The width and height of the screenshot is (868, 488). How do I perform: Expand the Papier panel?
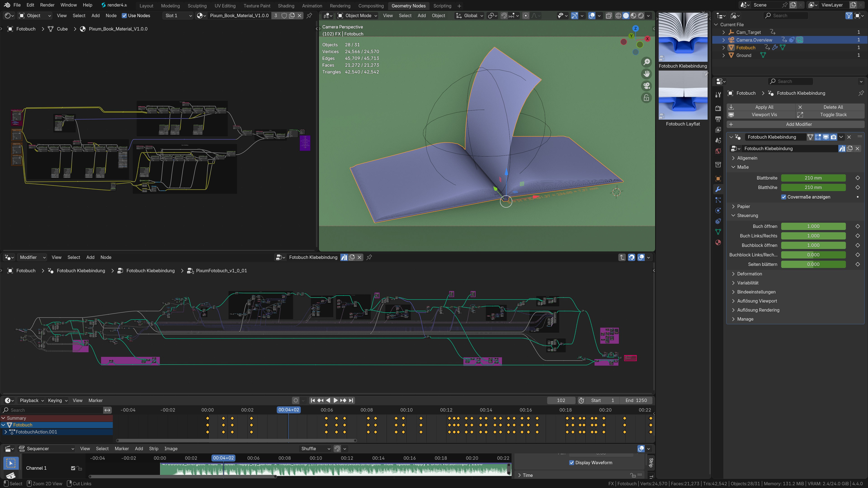tap(743, 206)
